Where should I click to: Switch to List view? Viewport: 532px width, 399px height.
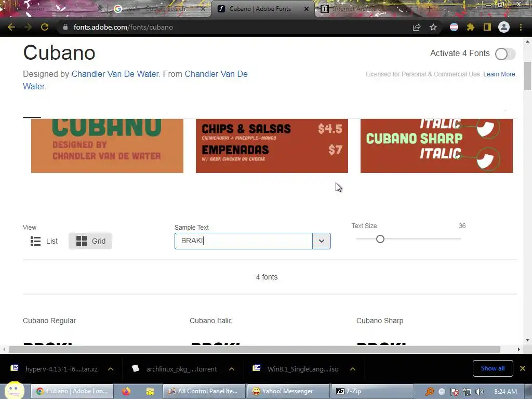click(44, 241)
